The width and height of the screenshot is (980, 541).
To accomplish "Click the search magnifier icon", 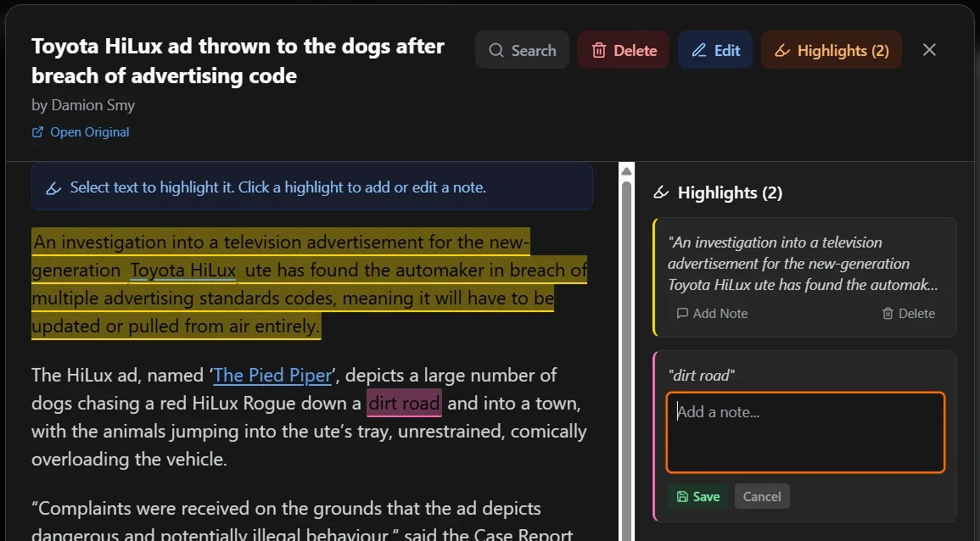I will (x=496, y=50).
